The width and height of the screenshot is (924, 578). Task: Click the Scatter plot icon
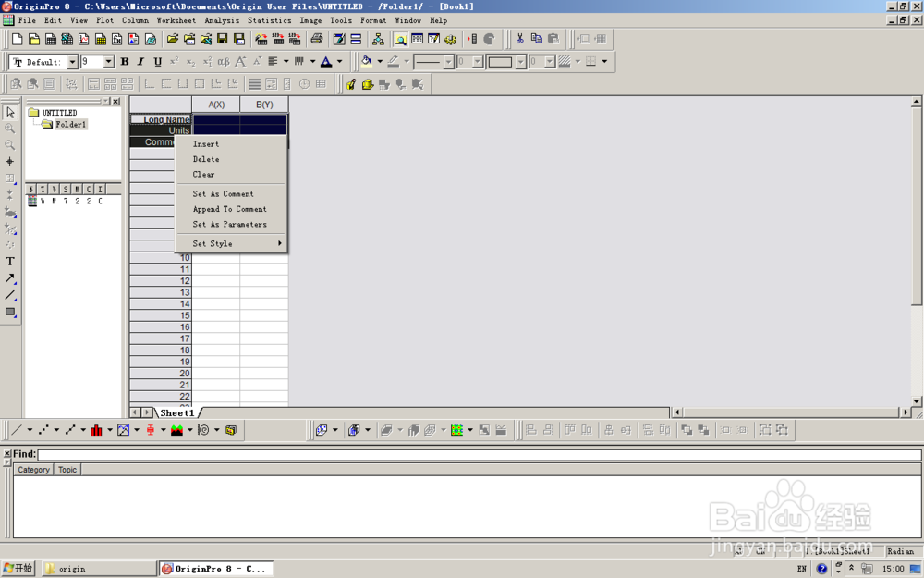coord(43,430)
